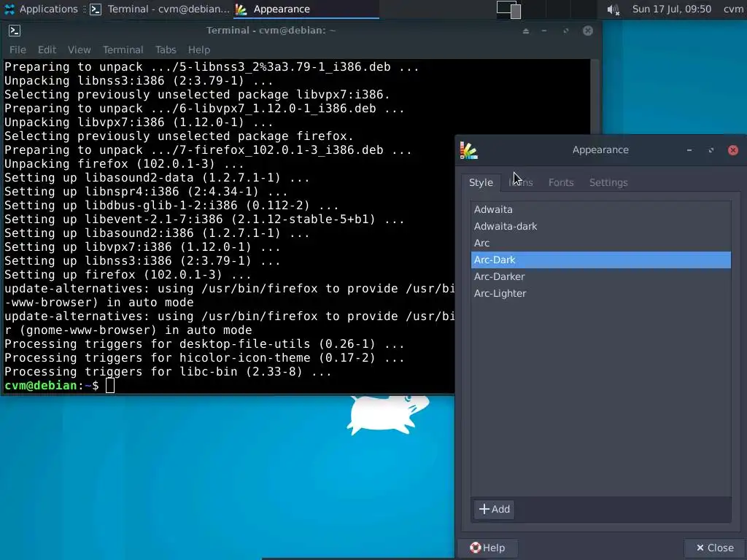Open the Terminal Edit menu
747x560 pixels.
tap(47, 50)
